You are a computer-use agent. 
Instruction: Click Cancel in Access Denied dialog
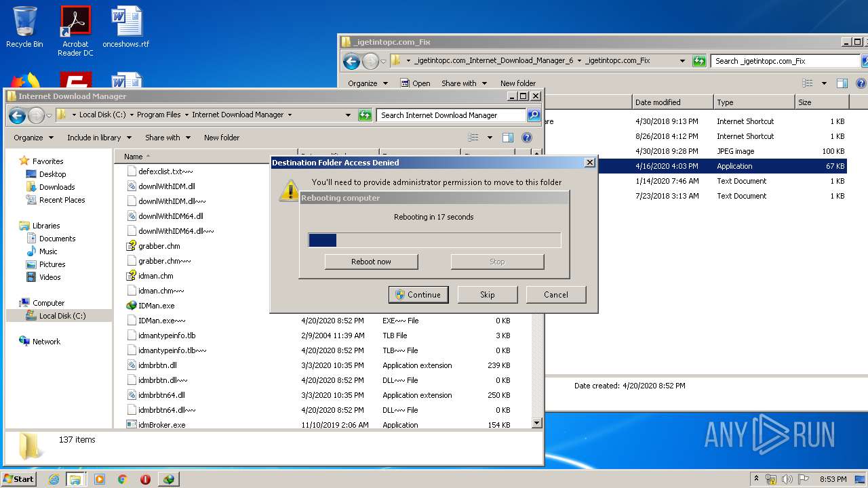[556, 295]
